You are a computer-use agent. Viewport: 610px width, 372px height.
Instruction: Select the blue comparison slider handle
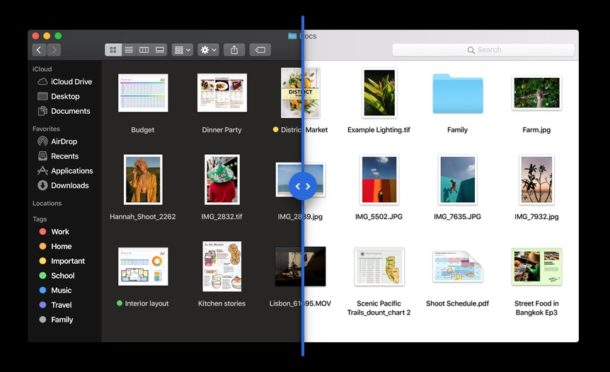tap(303, 186)
